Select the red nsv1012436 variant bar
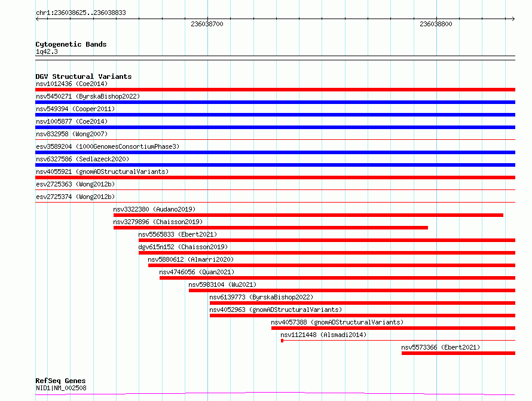The height and width of the screenshot is (401, 532). pos(275,90)
